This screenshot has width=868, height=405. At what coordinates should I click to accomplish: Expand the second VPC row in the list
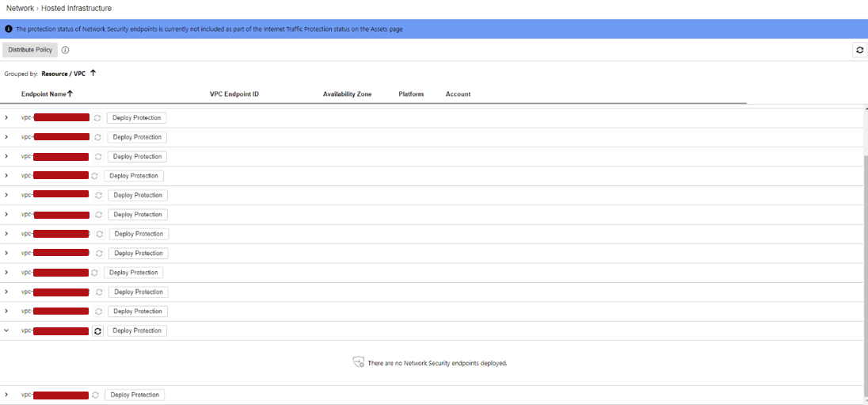6,137
